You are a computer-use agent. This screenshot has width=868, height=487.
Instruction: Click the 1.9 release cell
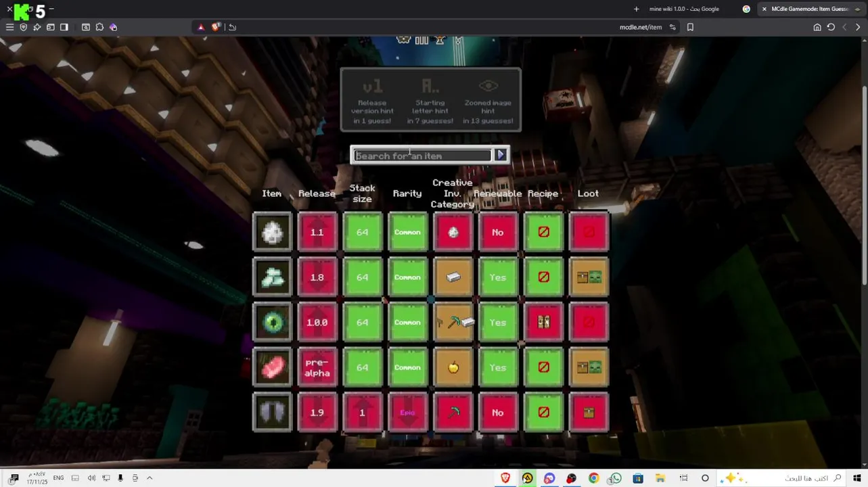coord(317,413)
